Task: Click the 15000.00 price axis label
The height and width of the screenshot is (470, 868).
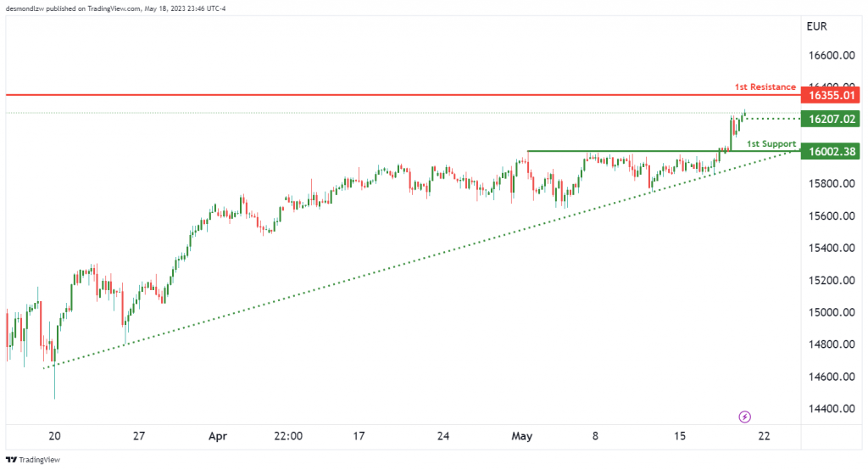Action: pyautogui.click(x=832, y=312)
